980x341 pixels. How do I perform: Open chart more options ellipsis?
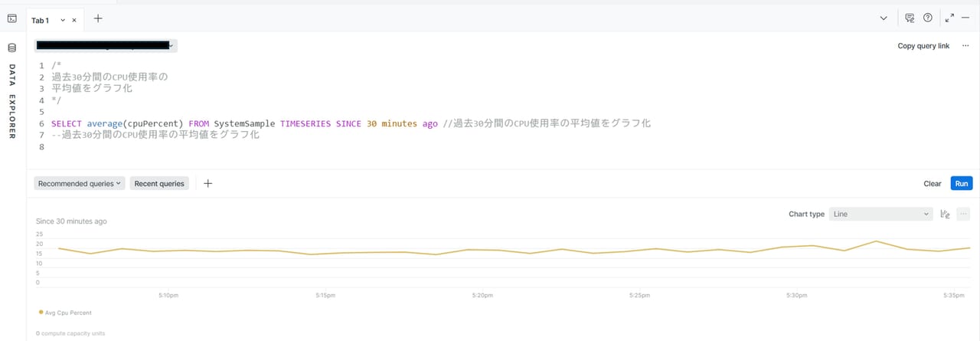click(x=963, y=215)
